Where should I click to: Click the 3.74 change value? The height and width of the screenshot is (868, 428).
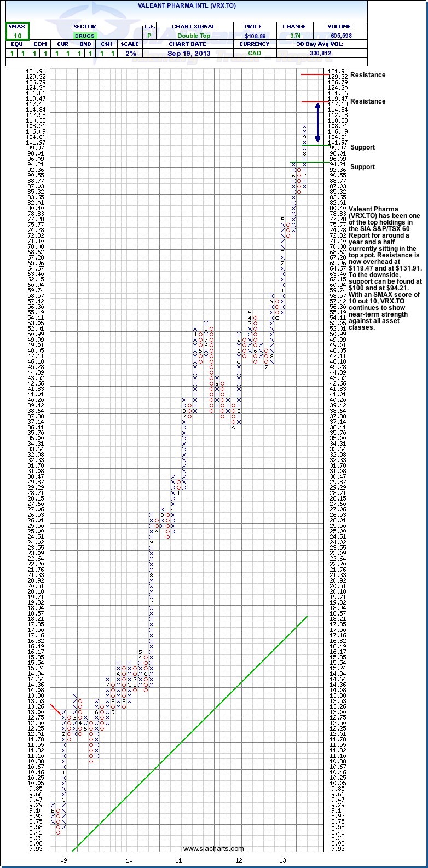(294, 36)
